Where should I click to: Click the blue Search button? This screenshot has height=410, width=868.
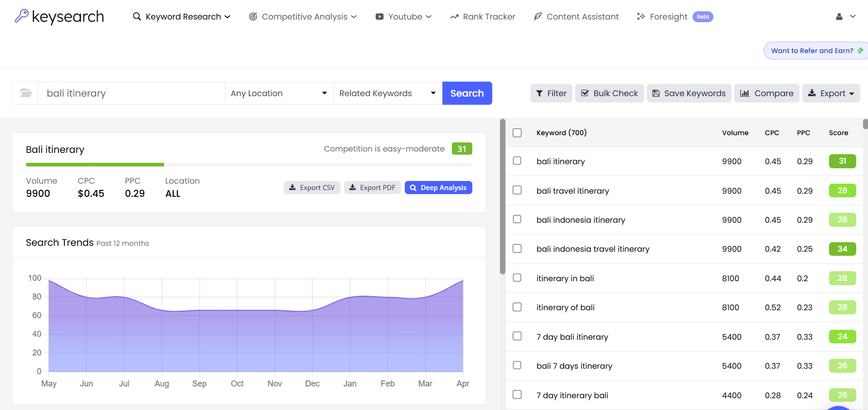point(467,93)
